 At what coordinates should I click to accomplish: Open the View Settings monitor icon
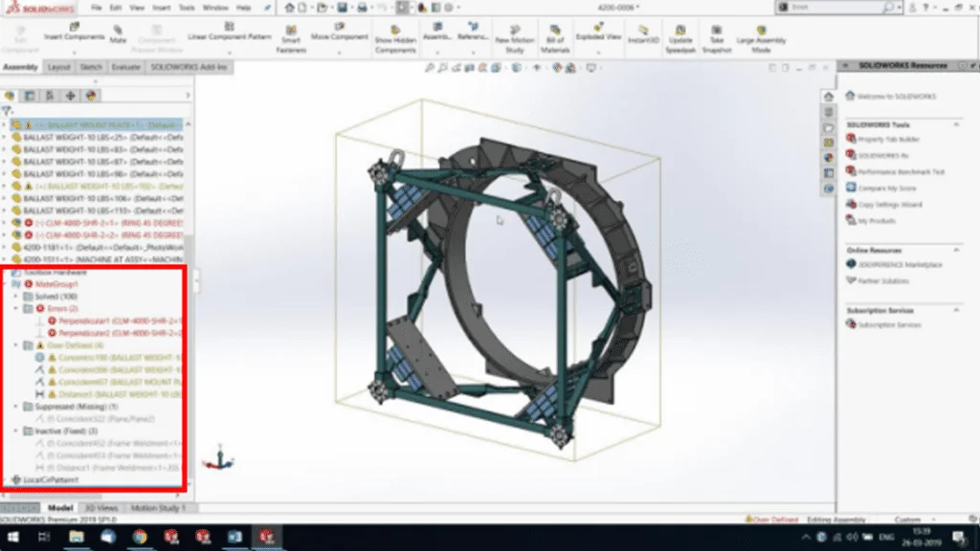pyautogui.click(x=590, y=68)
